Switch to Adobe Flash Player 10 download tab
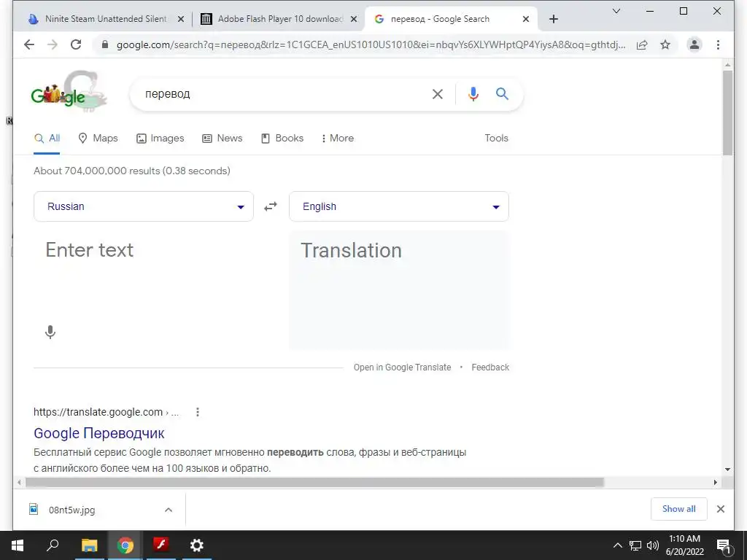This screenshot has height=560, width=747. (279, 19)
